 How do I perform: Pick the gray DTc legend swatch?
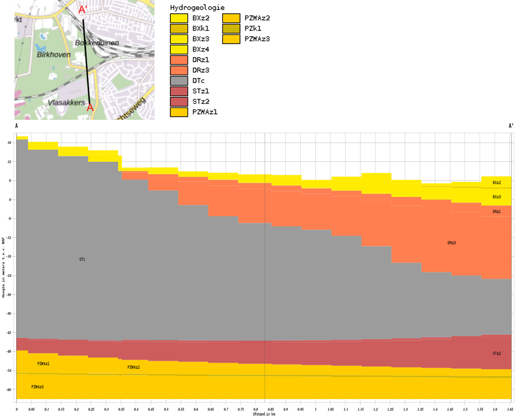pos(179,81)
